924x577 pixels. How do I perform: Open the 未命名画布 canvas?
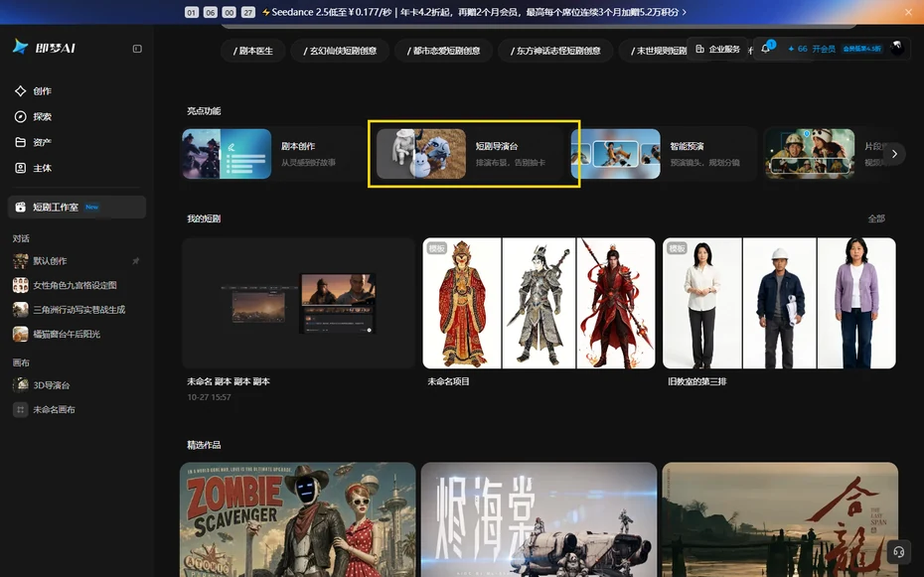77,410
